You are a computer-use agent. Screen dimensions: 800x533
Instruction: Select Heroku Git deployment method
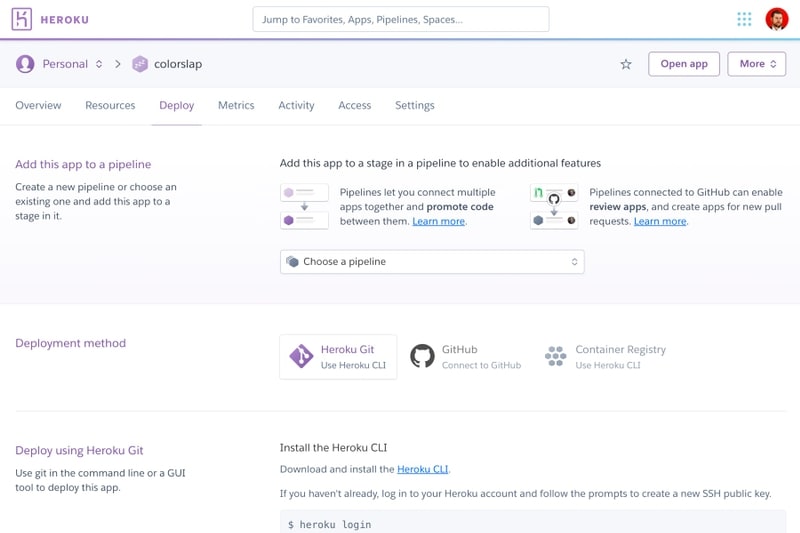point(338,357)
